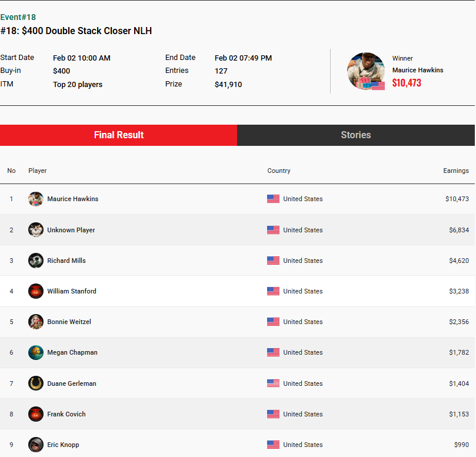This screenshot has height=457, width=476.
Task: Click the Unknown Player avatar icon
Action: tap(36, 230)
